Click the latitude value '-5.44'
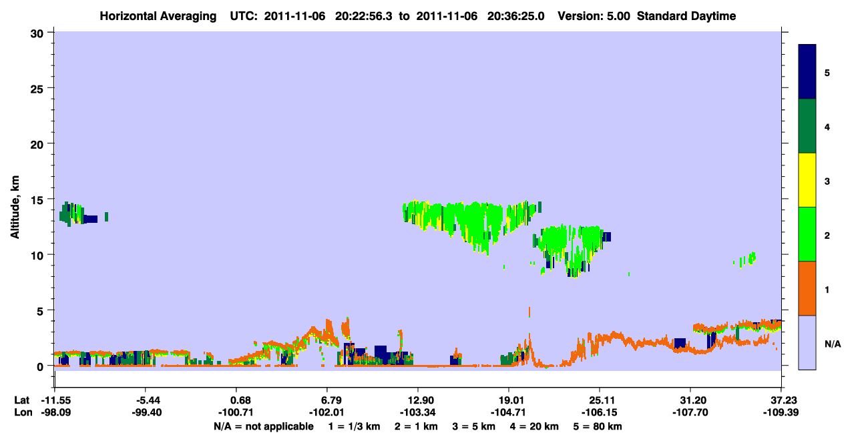This screenshot has width=868, height=445. [x=147, y=400]
